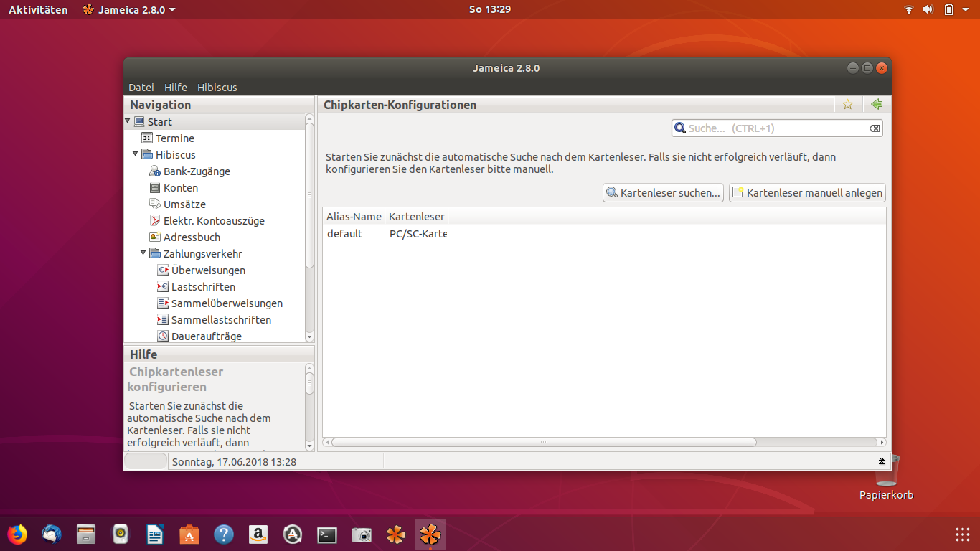Image resolution: width=980 pixels, height=551 pixels.
Task: Collapse the Start tree node
Action: click(128, 121)
